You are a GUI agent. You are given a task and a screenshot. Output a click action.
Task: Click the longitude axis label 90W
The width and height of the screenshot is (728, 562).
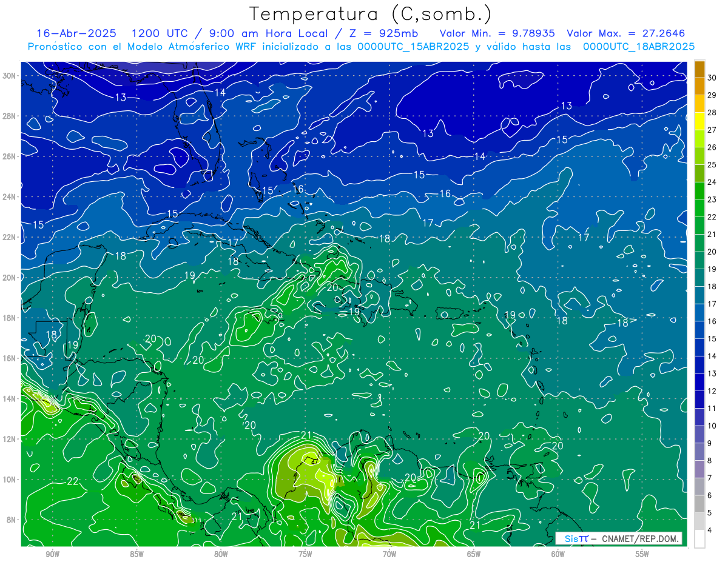[x=52, y=554]
